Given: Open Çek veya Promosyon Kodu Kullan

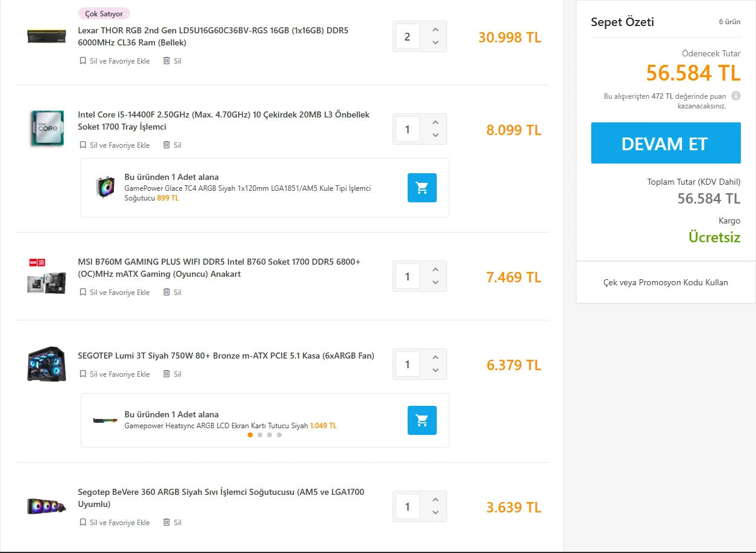Looking at the screenshot, I should click(x=666, y=282).
